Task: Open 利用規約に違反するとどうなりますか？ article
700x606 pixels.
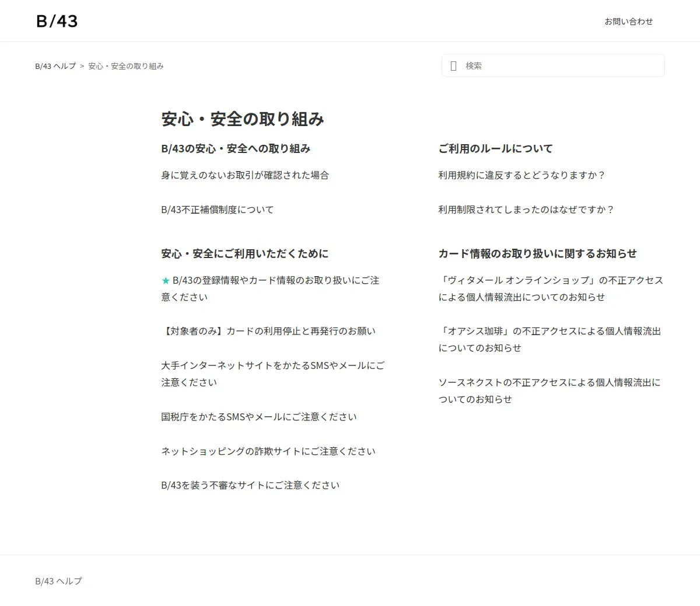Action: 522,175
